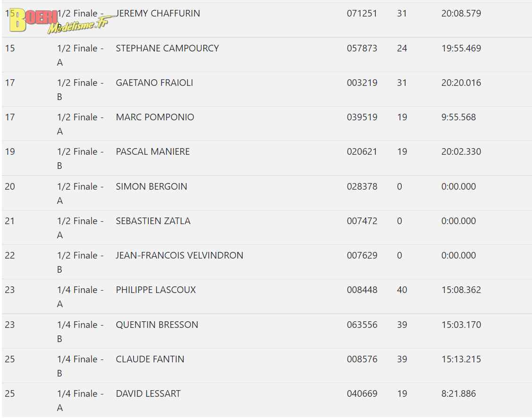This screenshot has width=532, height=418.
Task: Click license number 039519
Action: (x=362, y=117)
